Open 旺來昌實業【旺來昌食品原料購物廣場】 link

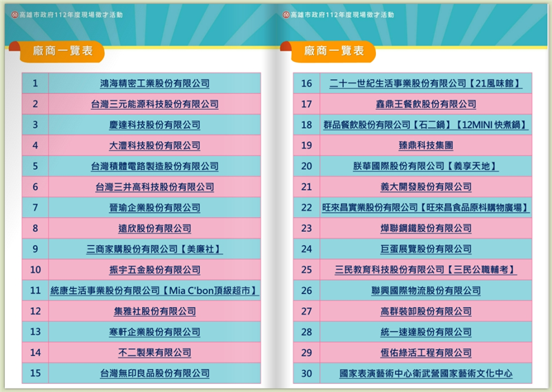426,208
